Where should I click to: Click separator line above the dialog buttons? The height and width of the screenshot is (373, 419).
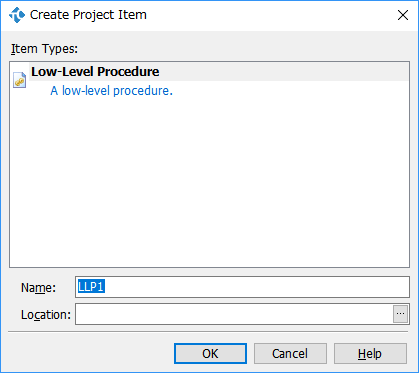coord(208,332)
